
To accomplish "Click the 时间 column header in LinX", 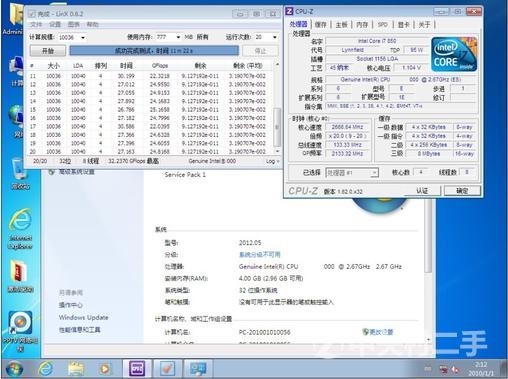I will tap(126, 65).
